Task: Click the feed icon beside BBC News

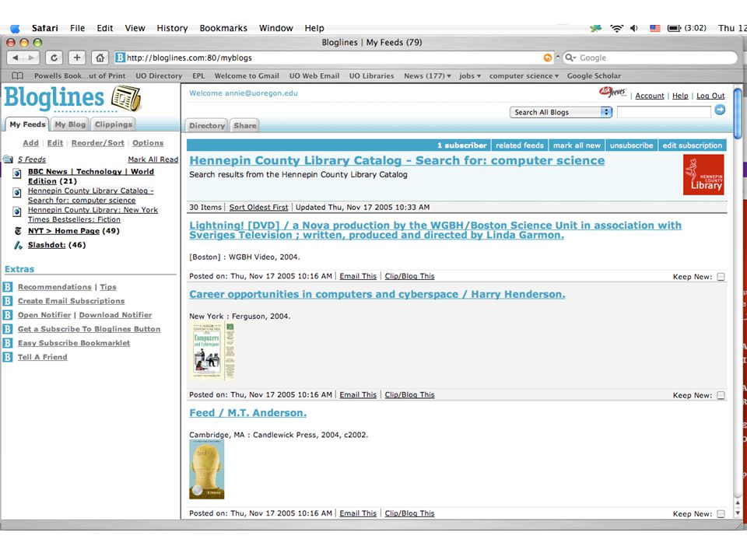Action: tap(17, 173)
